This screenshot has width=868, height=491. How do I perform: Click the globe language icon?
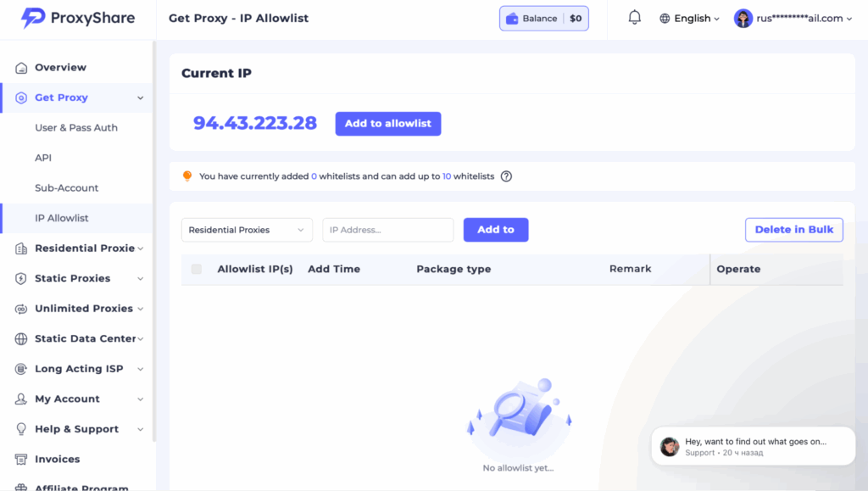pos(665,19)
